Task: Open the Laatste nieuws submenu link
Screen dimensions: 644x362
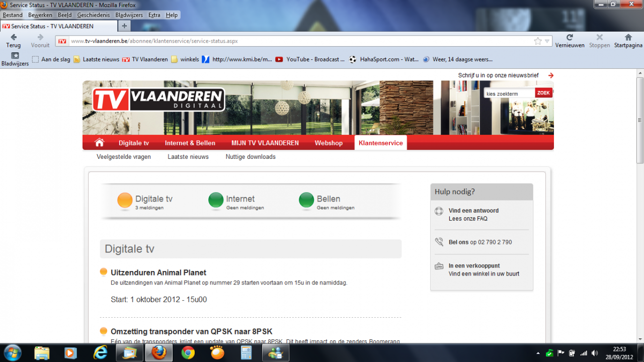Action: click(188, 157)
